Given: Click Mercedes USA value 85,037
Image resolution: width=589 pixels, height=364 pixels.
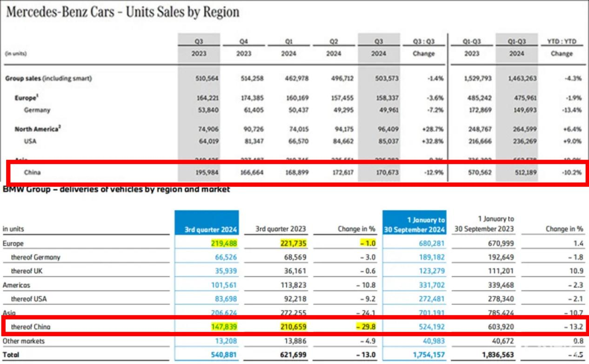Looking at the screenshot, I should pyautogui.click(x=389, y=141).
